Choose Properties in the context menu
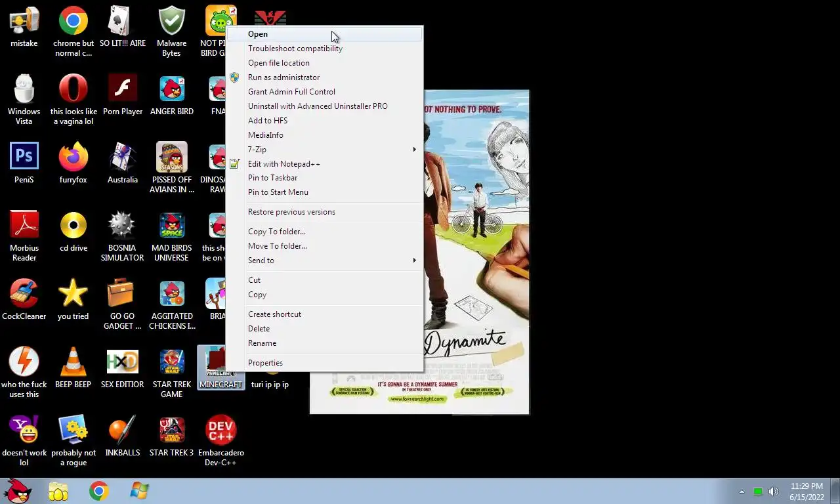The height and width of the screenshot is (504, 840). [x=324, y=363]
